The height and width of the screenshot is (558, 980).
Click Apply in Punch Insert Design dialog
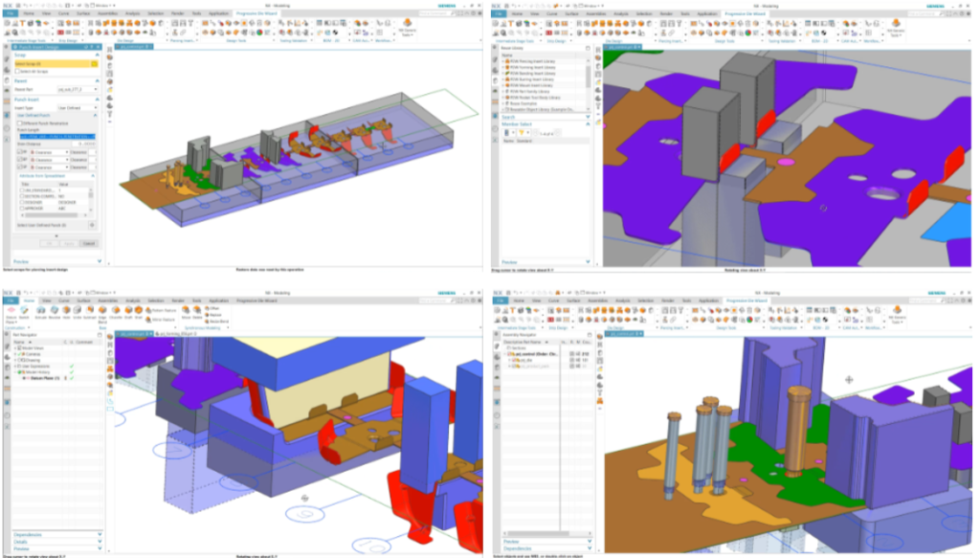coord(72,243)
